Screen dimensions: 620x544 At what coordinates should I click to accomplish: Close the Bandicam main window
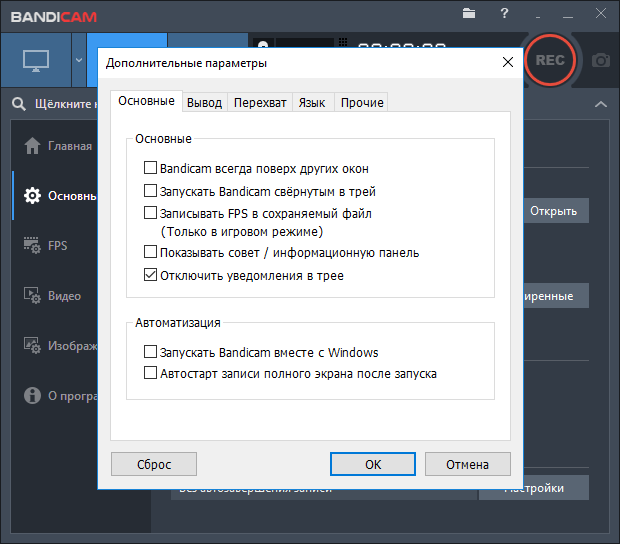click(601, 13)
